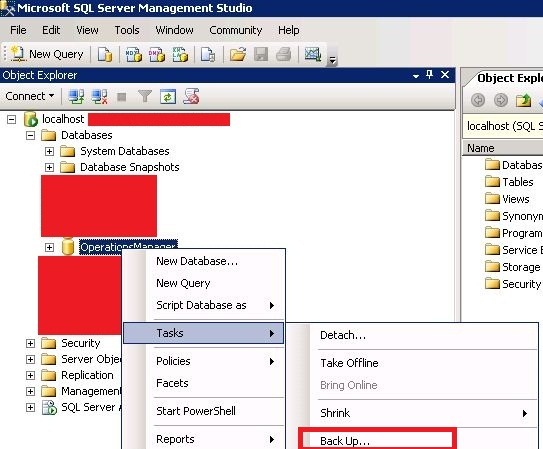Click the Analysis Services DMX Query icon
The image size is (543, 449).
pos(157,54)
